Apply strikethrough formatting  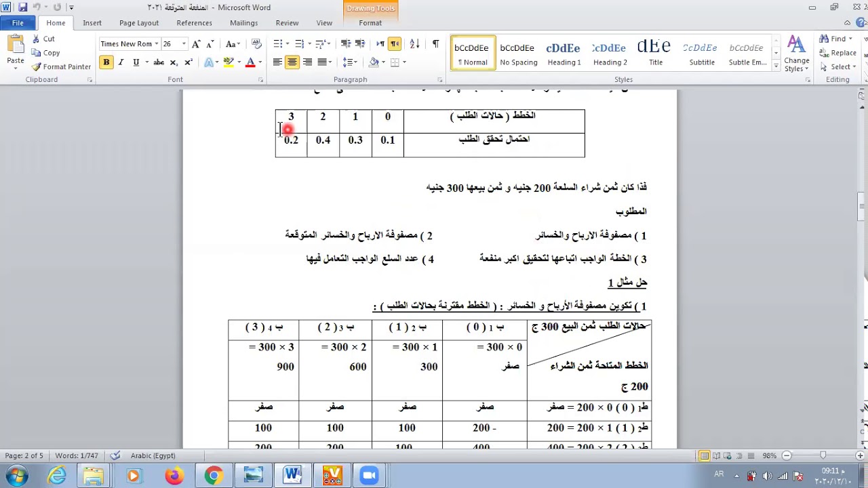(x=159, y=62)
